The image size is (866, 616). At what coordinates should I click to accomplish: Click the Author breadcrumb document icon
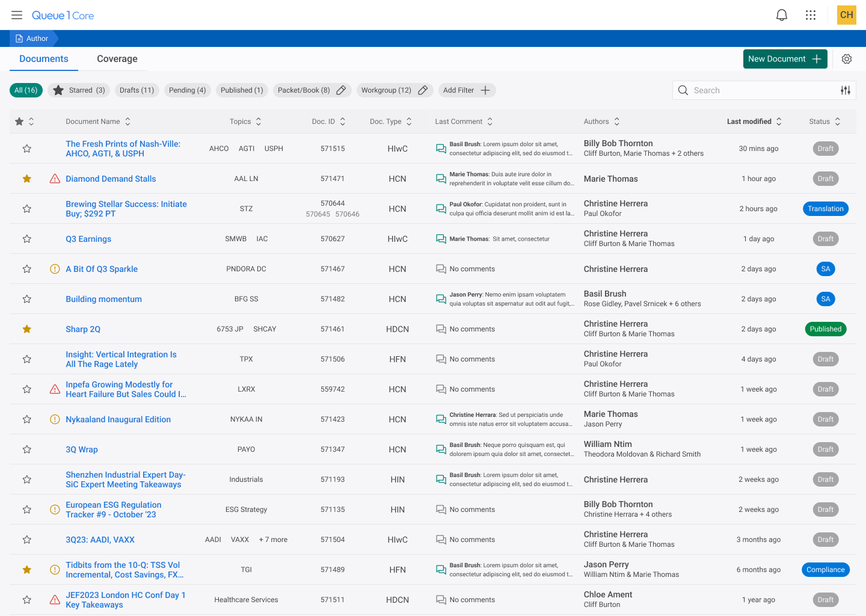click(19, 38)
